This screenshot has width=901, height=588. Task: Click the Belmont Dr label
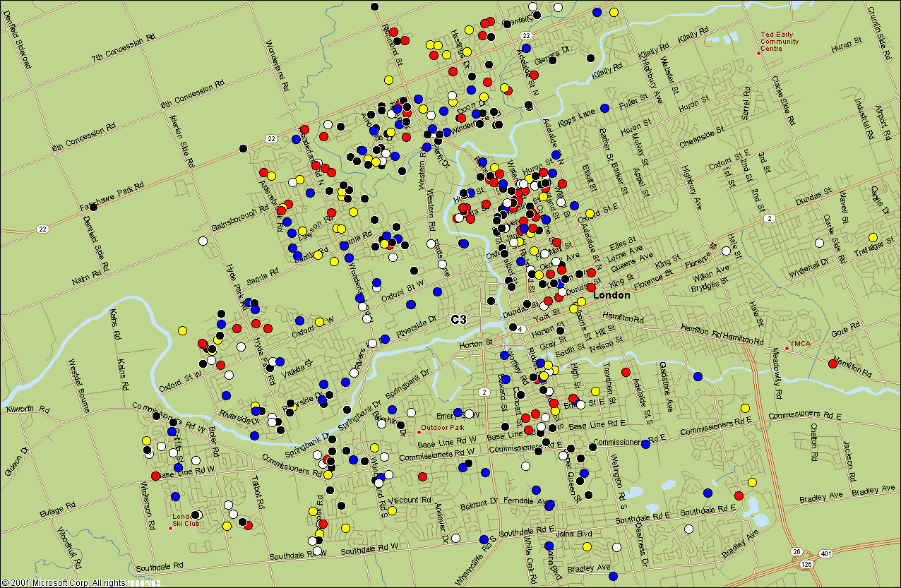point(479,505)
